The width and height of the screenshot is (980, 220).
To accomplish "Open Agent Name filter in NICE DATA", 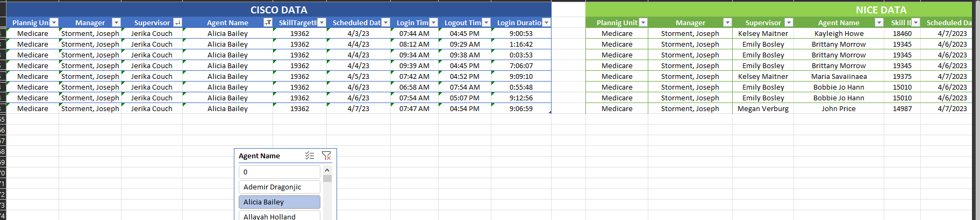I will tap(879, 23).
